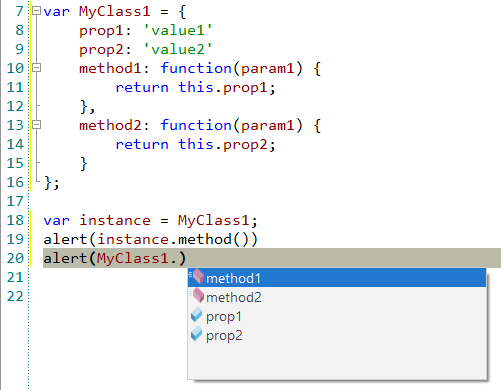Click line number 20 in the gutter

coord(15,258)
